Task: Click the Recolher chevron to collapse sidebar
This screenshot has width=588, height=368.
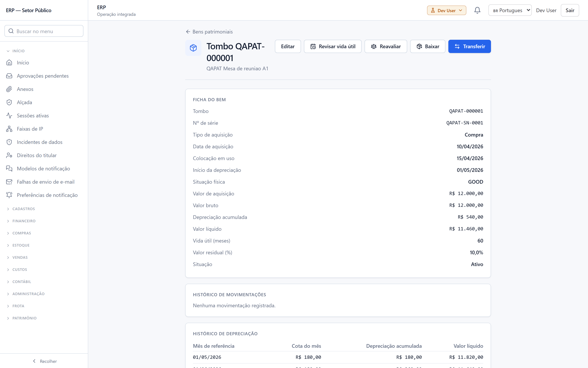Action: pos(34,361)
